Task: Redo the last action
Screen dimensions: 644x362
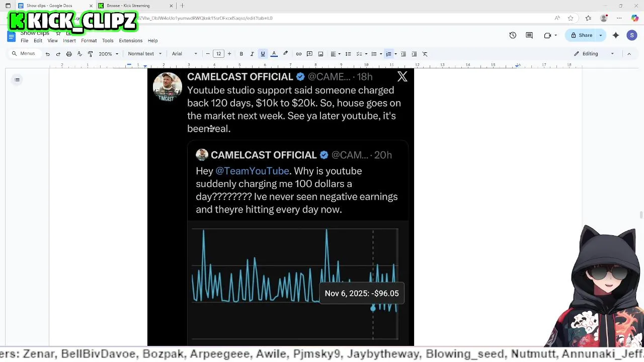Action: (x=58, y=54)
